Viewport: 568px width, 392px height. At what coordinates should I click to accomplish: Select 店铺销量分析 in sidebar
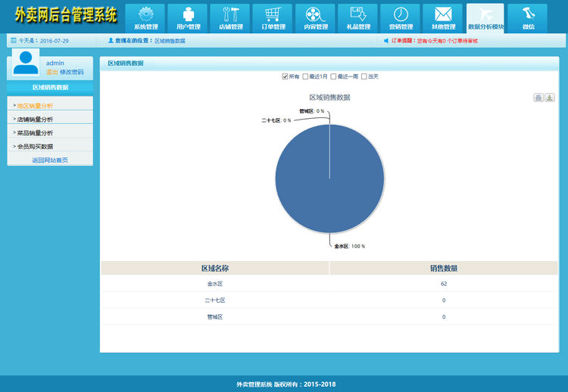(35, 120)
